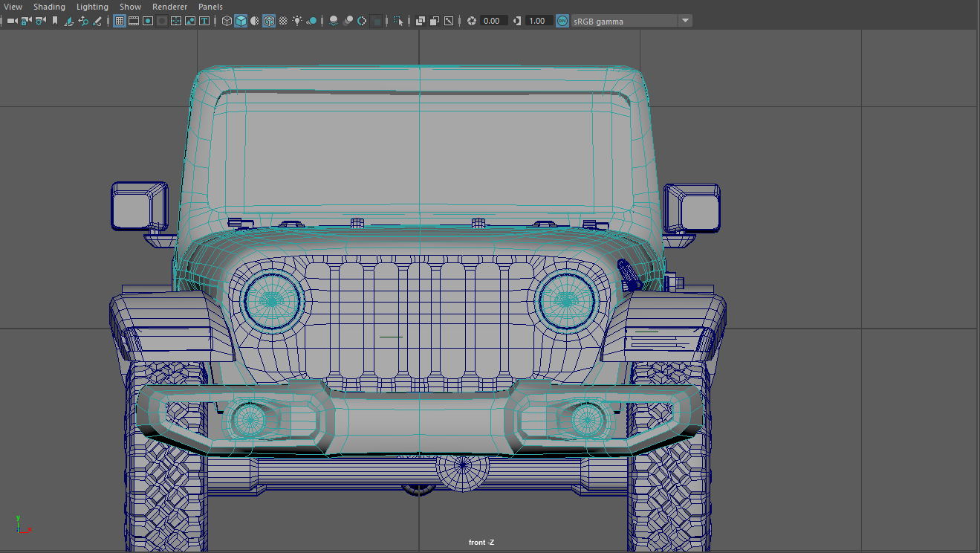The image size is (980, 553).
Task: Open the Lighting menu
Action: coord(92,7)
